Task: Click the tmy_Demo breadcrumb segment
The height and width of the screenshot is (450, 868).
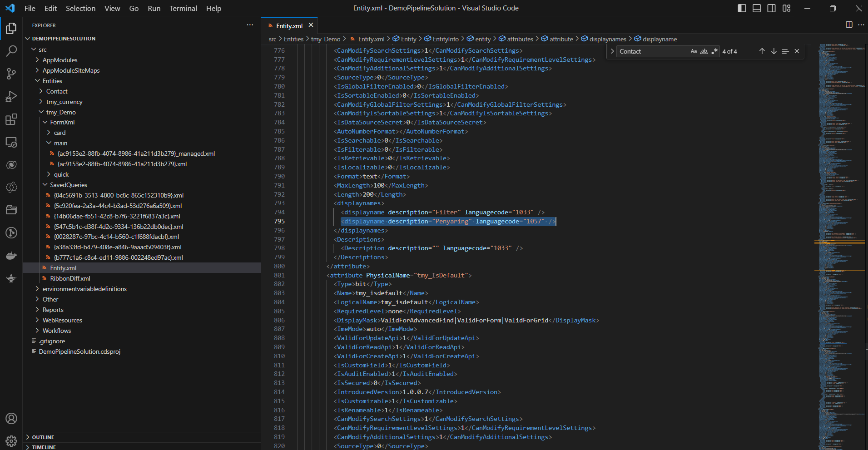Action: [x=326, y=39]
